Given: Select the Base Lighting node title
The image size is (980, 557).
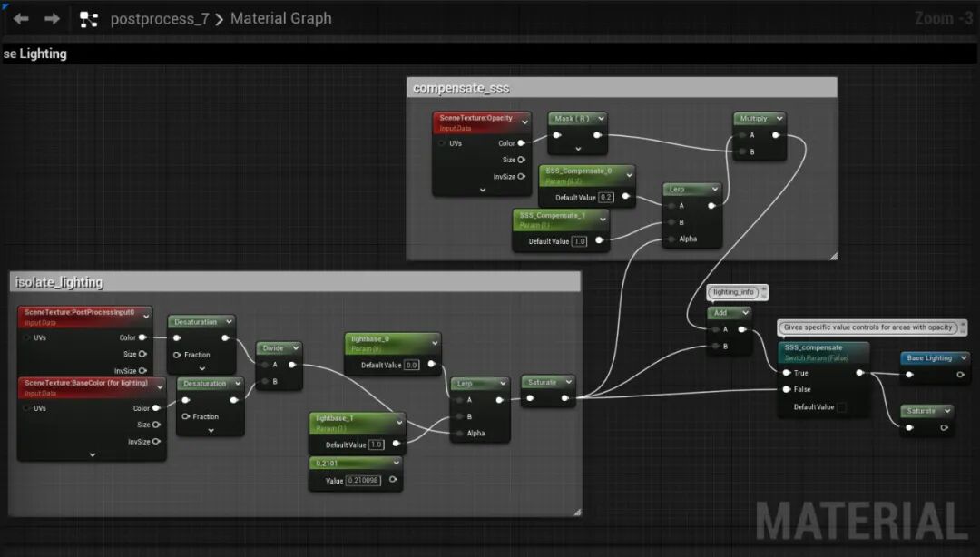Looking at the screenshot, I should pos(929,358).
